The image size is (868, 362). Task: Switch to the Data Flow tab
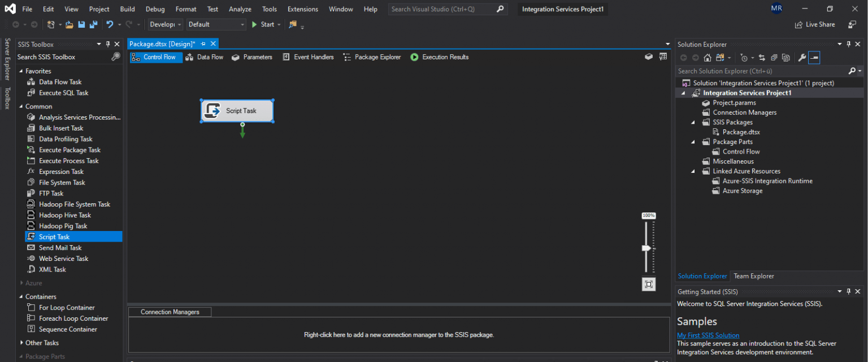pyautogui.click(x=205, y=57)
